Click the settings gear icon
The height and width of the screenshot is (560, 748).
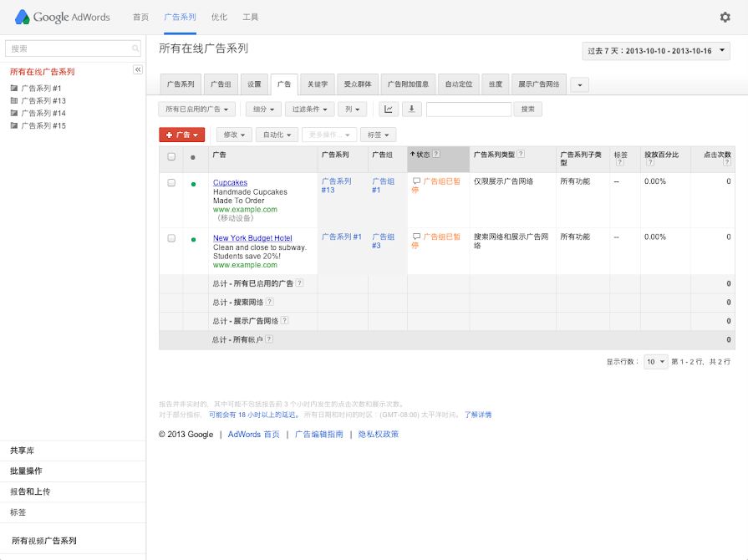(x=725, y=17)
